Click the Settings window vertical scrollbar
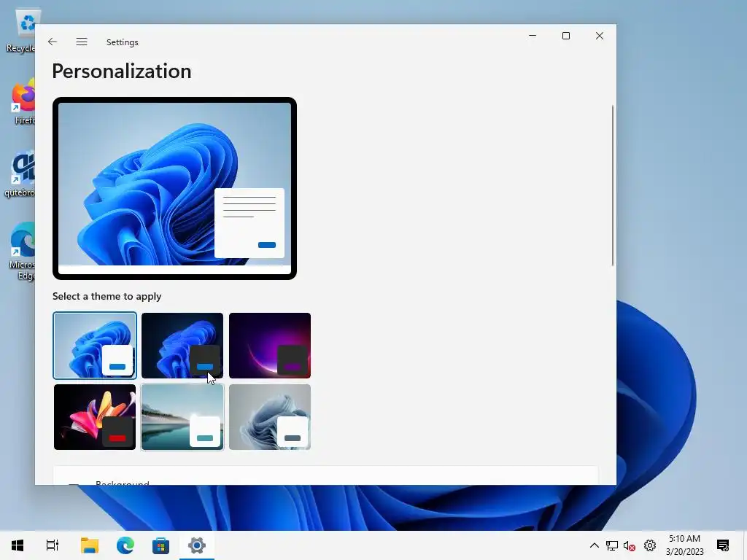The image size is (747, 560). click(x=612, y=186)
